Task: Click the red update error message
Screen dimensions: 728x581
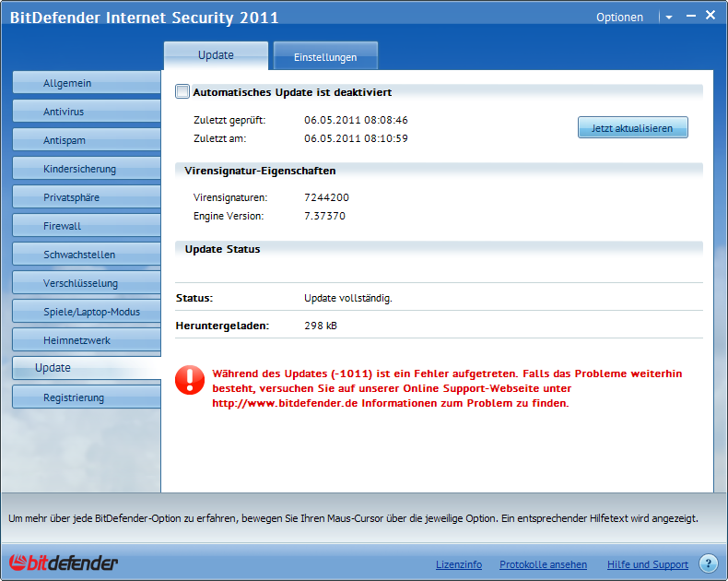Action: [447, 388]
